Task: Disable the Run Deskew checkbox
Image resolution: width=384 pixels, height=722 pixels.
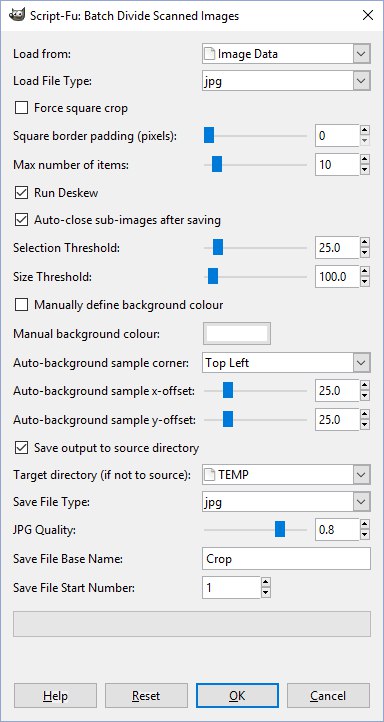Action: [21, 192]
